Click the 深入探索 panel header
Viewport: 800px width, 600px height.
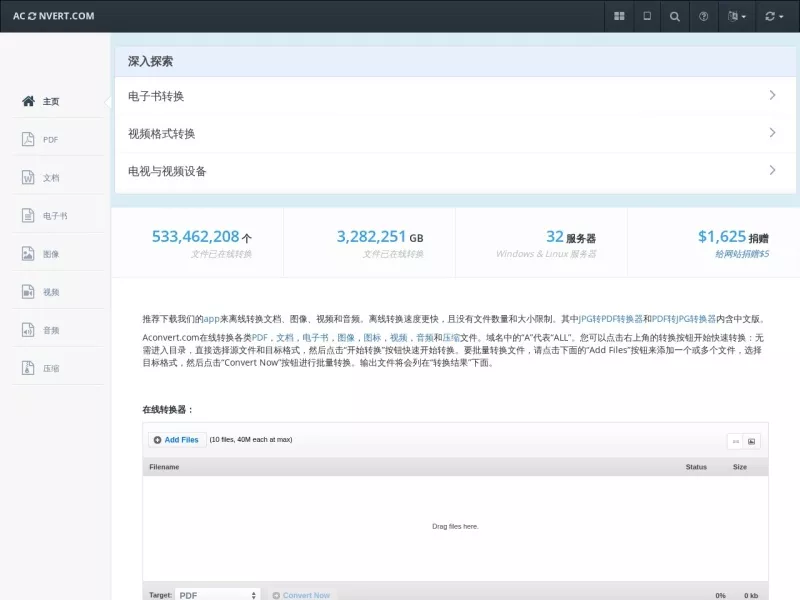point(455,62)
